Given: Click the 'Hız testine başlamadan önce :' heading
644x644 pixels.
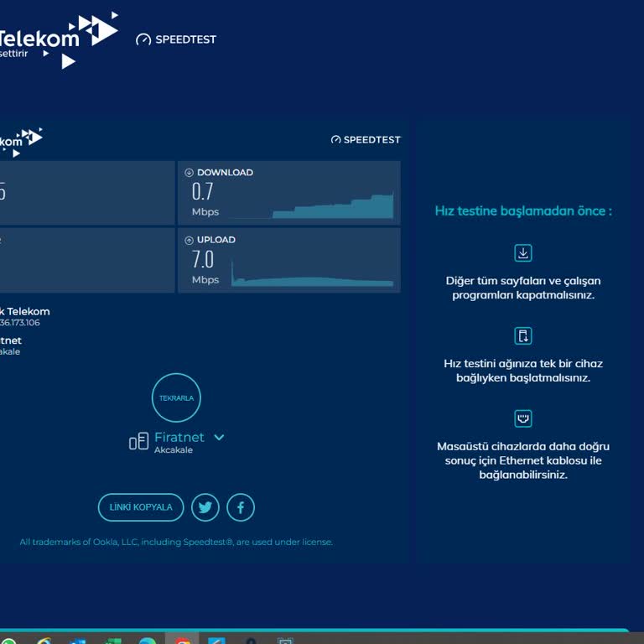Looking at the screenshot, I should [x=523, y=211].
